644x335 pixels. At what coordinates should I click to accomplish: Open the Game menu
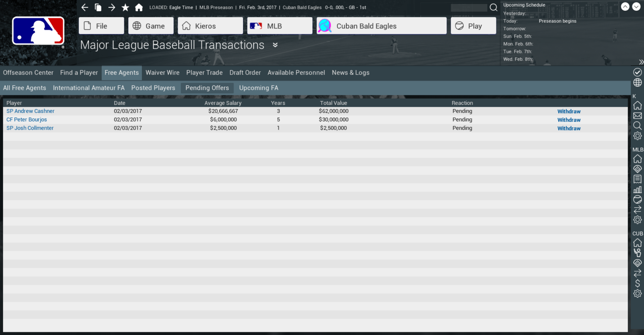tap(151, 26)
